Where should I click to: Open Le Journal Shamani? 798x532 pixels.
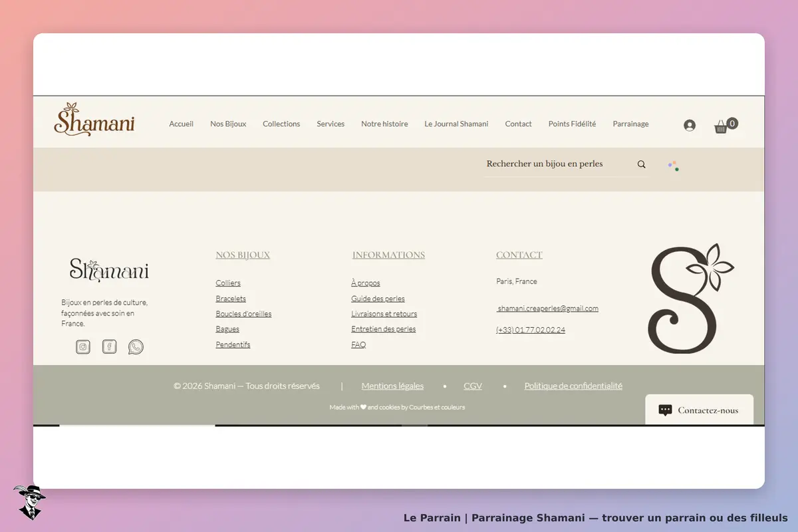click(456, 124)
